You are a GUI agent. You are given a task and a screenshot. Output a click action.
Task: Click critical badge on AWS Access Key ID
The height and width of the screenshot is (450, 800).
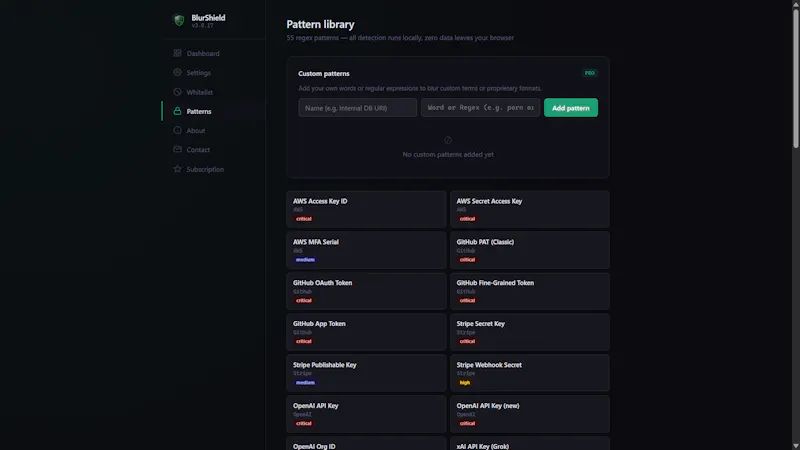(304, 219)
